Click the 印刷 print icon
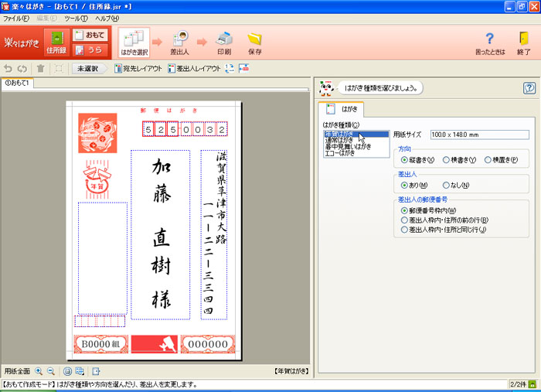Viewport: 541px width, 392px height. [x=223, y=43]
